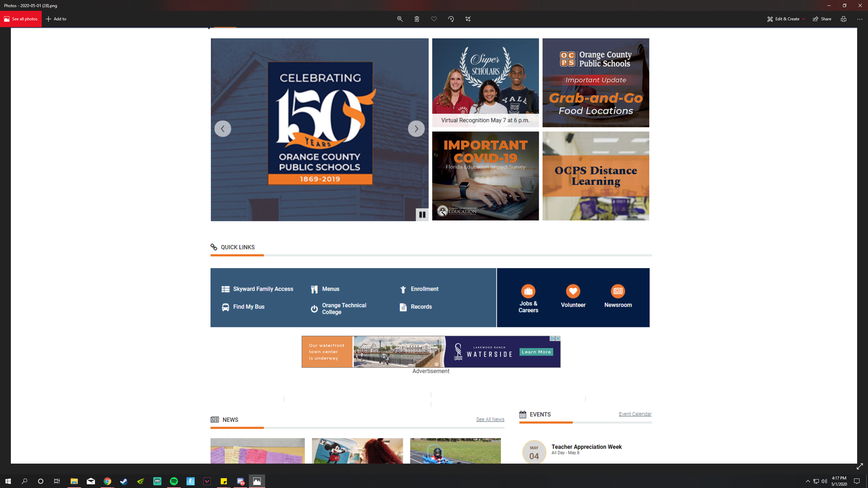Open the sticky notes news thumbnail
Viewport: 868px width, 488px height.
tap(257, 451)
